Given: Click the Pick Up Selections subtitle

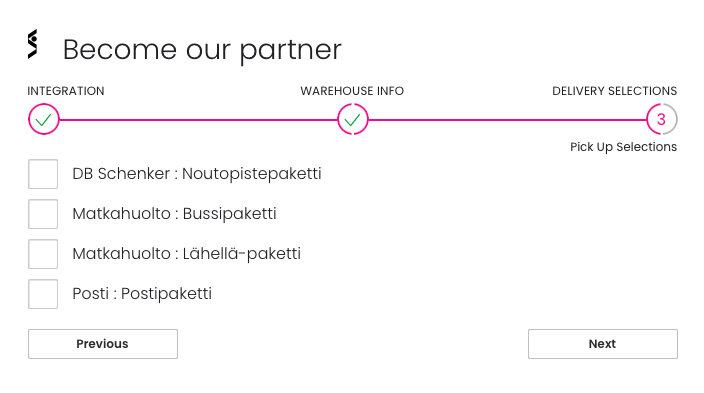Looking at the screenshot, I should (623, 147).
